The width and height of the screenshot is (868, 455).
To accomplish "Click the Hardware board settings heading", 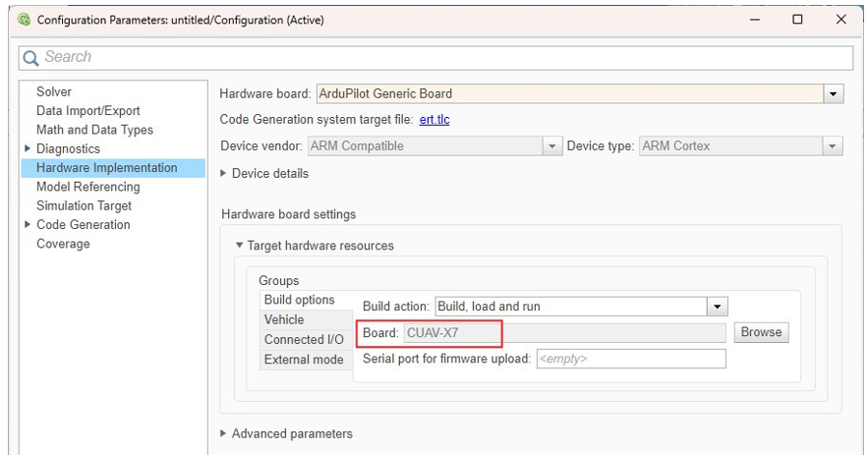I will click(288, 214).
